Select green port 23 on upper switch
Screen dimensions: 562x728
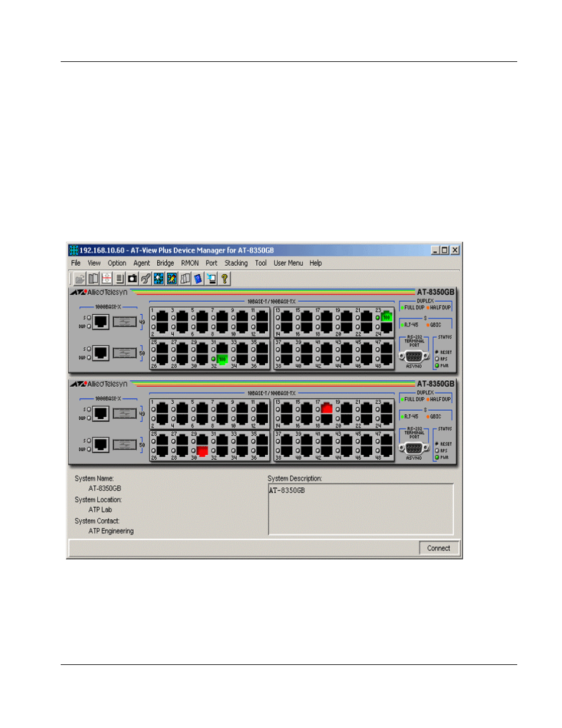(x=386, y=317)
